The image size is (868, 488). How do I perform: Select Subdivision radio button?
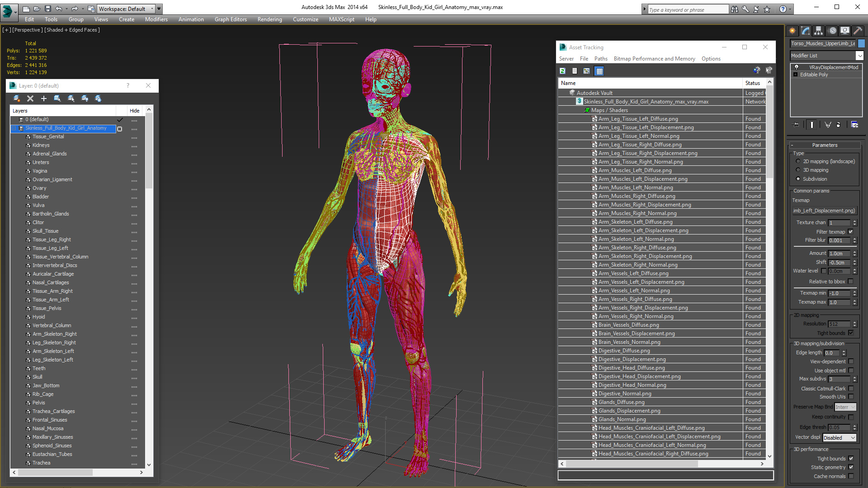798,179
